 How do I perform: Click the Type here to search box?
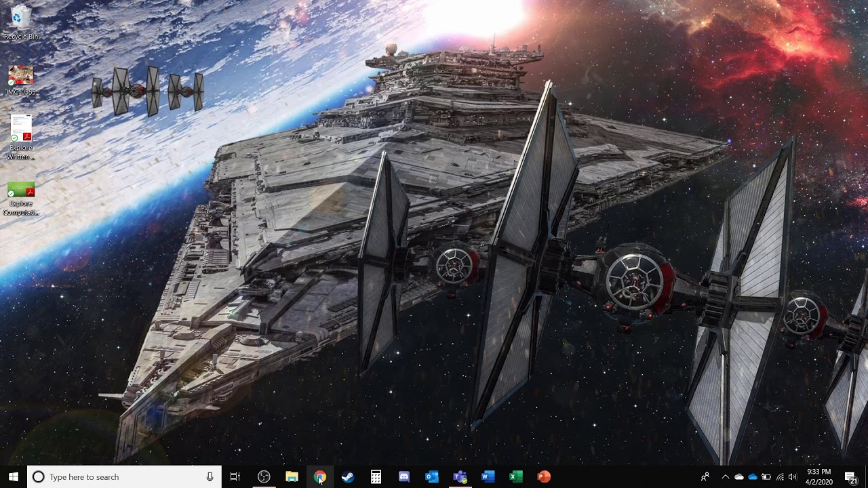pos(124,477)
